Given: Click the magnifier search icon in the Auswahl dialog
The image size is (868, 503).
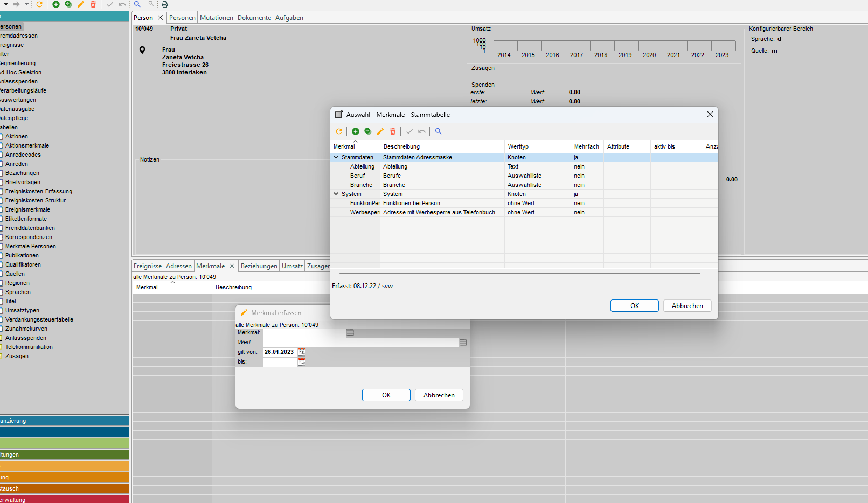Looking at the screenshot, I should 439,131.
